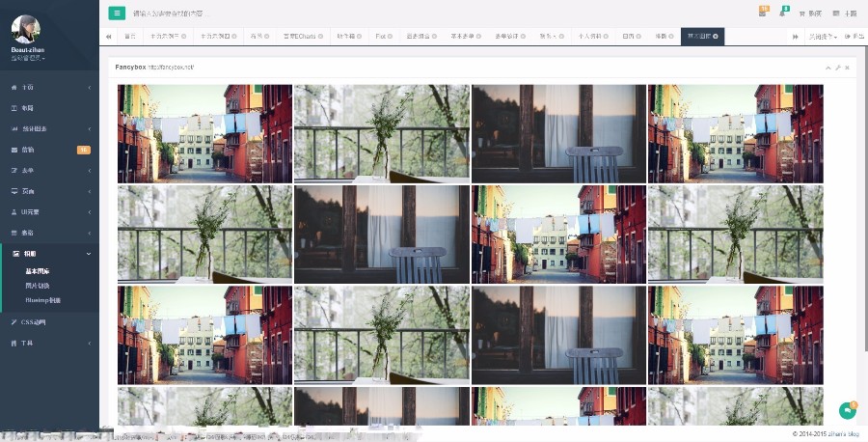
Task: Expand the 表格 sidebar menu chevron
Action: click(x=89, y=234)
